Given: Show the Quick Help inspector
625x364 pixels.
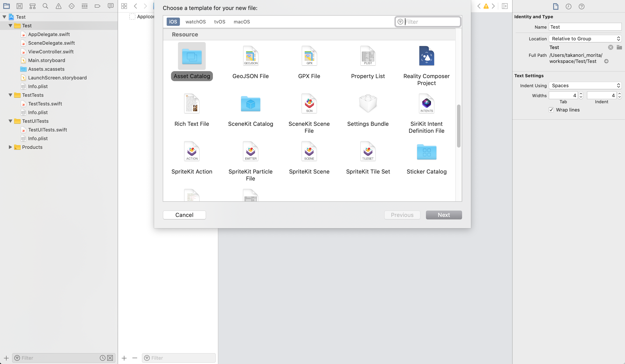Looking at the screenshot, I should pos(582,7).
